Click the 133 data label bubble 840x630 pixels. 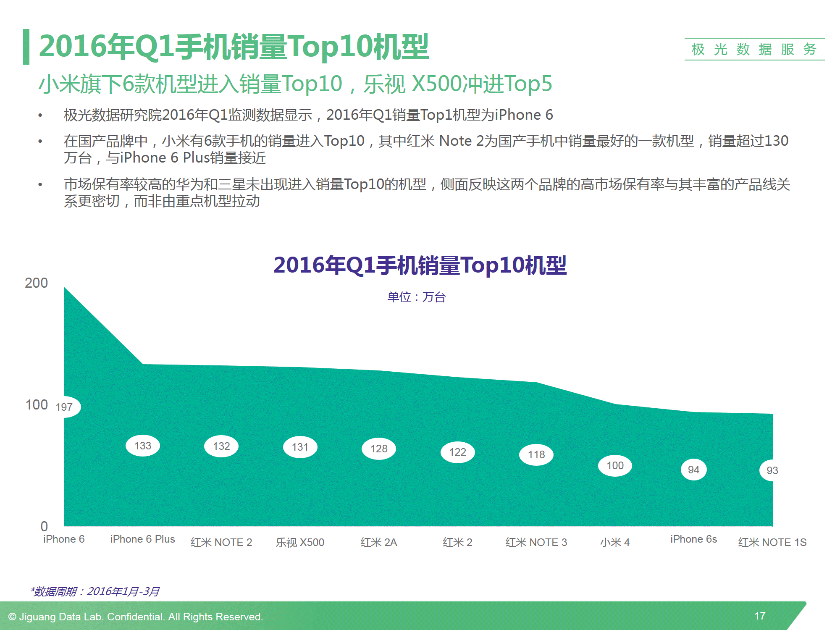(x=143, y=446)
